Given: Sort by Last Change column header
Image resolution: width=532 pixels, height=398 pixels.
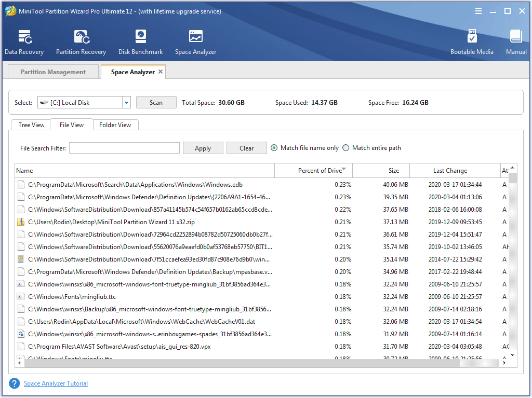Looking at the screenshot, I should tap(455, 171).
